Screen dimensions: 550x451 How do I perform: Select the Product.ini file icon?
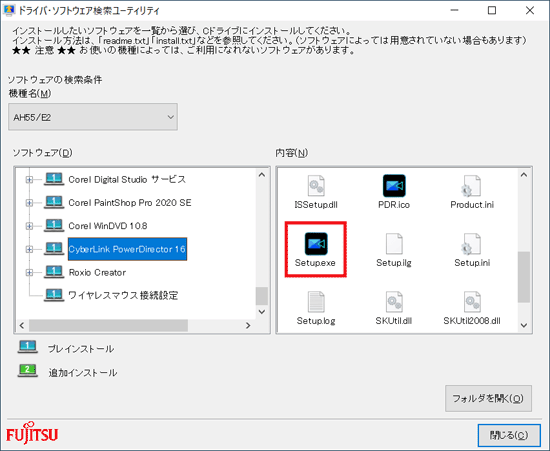click(x=471, y=186)
